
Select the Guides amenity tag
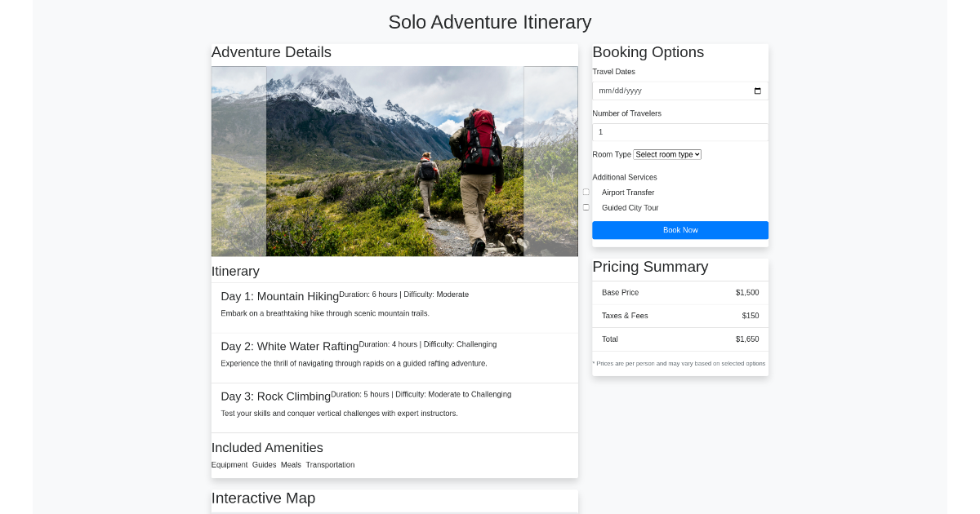[264, 464]
